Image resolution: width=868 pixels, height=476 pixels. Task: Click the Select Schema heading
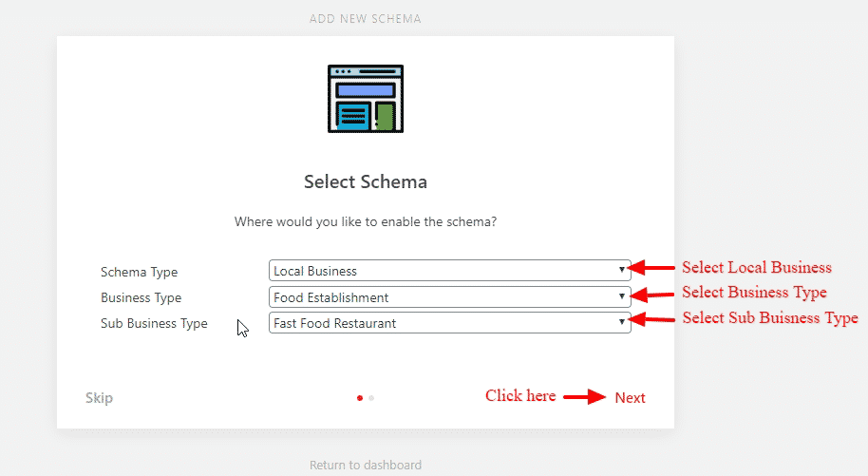point(366,181)
